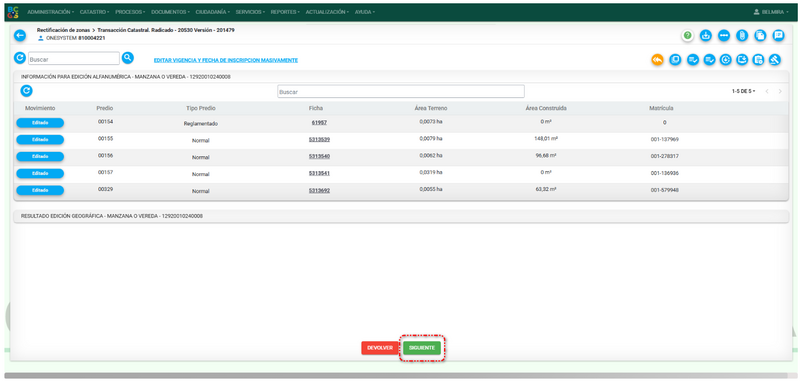Open the SERVICIOS menu
The width and height of the screenshot is (800, 383).
click(250, 12)
